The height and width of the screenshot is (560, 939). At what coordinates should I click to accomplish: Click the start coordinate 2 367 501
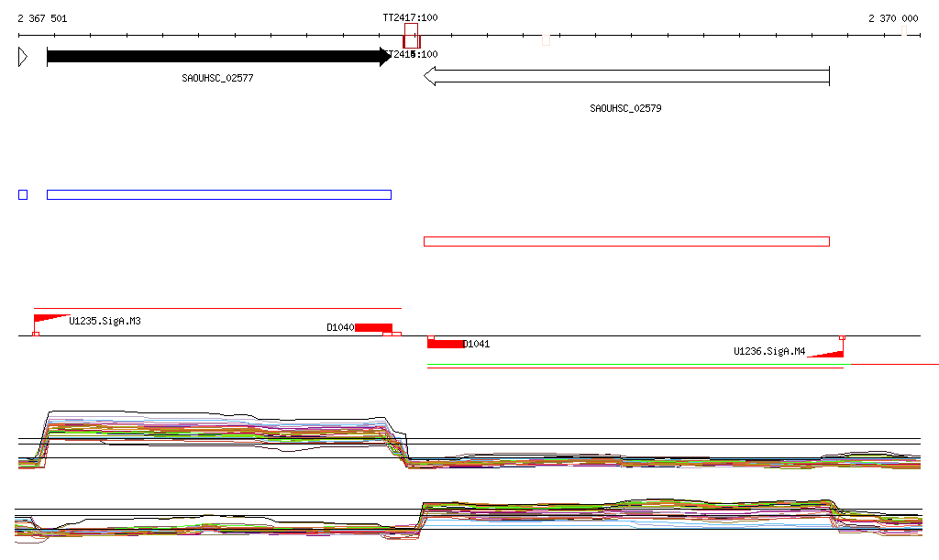point(42,18)
